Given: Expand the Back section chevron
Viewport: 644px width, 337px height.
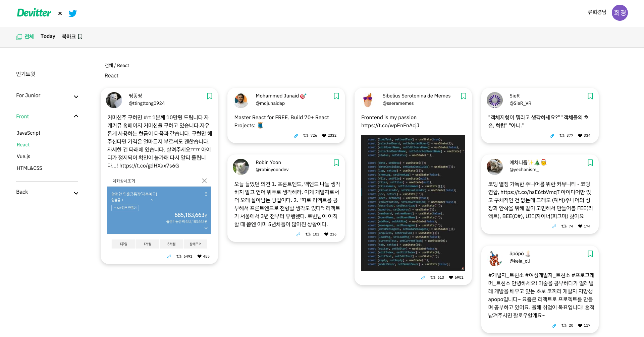Looking at the screenshot, I should (x=76, y=193).
